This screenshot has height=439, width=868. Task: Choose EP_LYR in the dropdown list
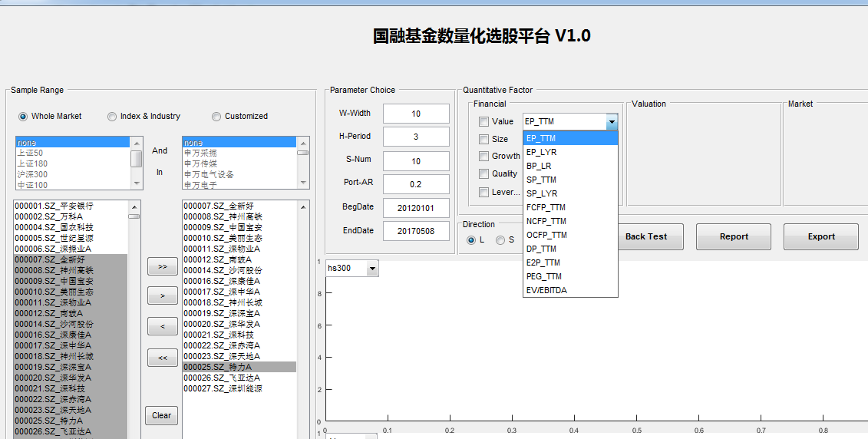(x=570, y=152)
